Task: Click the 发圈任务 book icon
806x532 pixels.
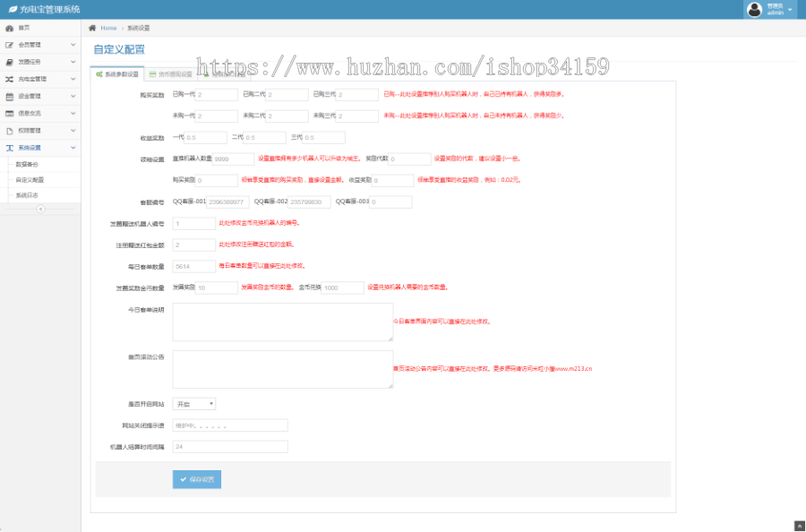Action: 9,62
